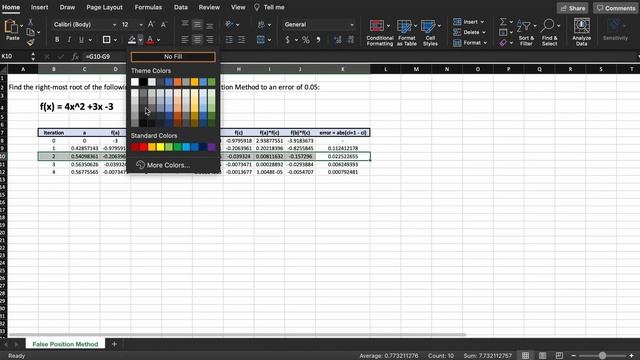
Task: Increase font size with large A icon
Action: click(151, 24)
